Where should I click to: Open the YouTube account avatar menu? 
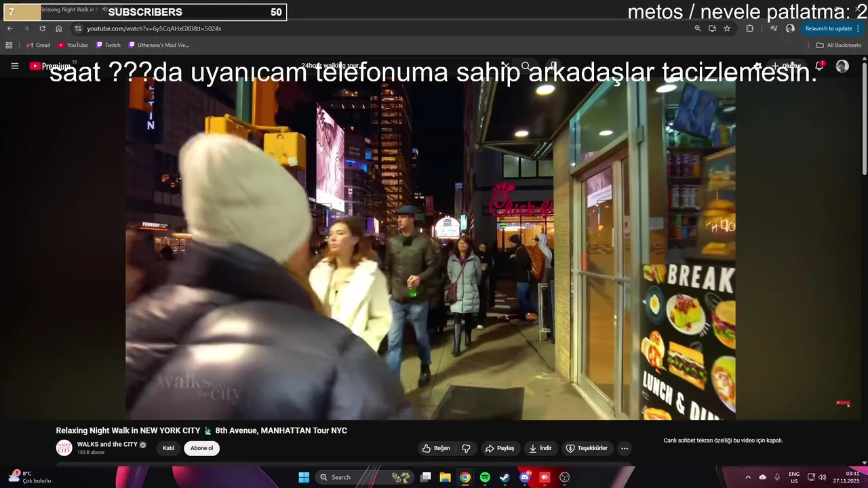[842, 66]
